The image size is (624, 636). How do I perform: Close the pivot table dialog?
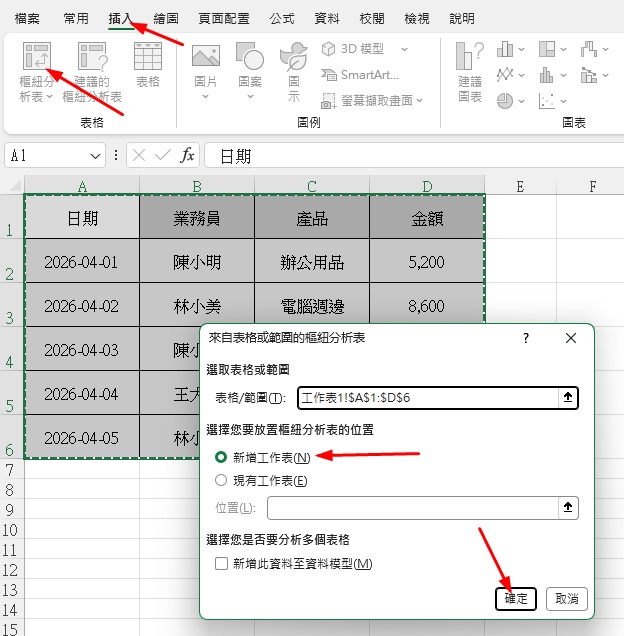pos(571,338)
